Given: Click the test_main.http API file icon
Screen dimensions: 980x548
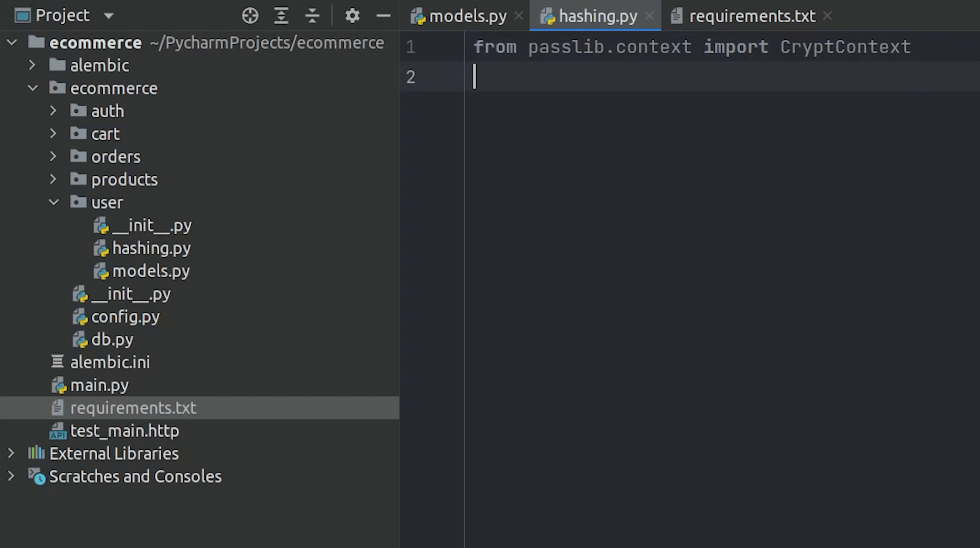Looking at the screenshot, I should click(x=58, y=431).
